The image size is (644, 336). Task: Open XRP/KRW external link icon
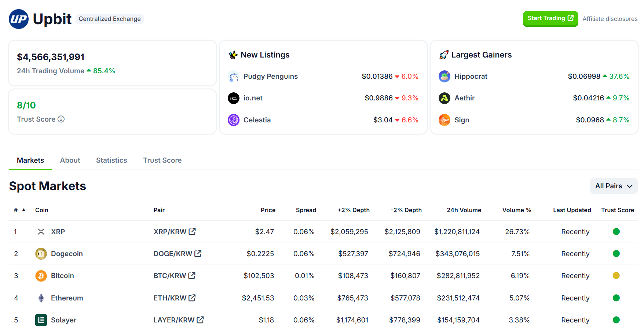(x=192, y=232)
